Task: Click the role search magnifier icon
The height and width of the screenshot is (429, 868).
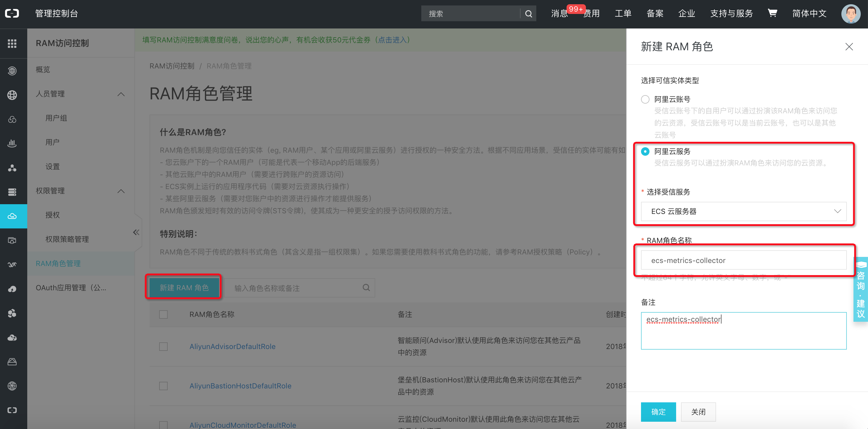Action: click(366, 288)
